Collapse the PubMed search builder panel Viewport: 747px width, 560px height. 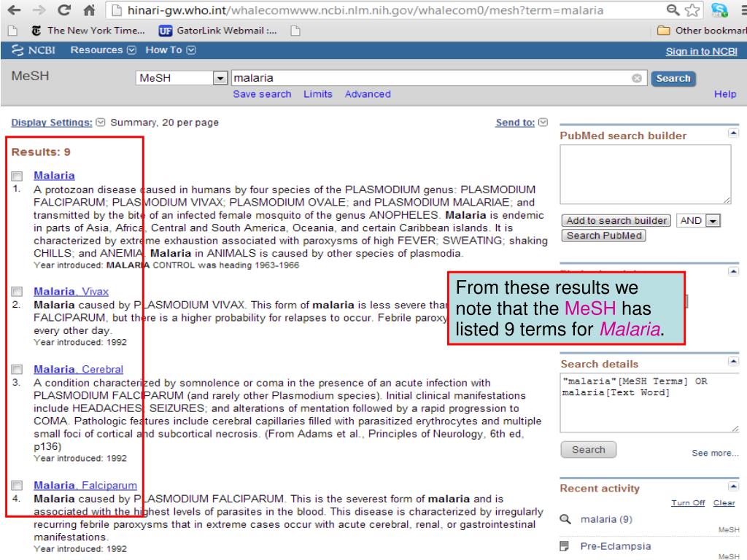[x=733, y=133]
